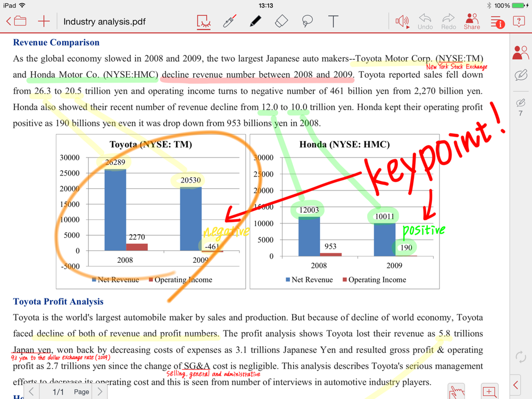Go to the next page
532x399 pixels.
point(100,392)
